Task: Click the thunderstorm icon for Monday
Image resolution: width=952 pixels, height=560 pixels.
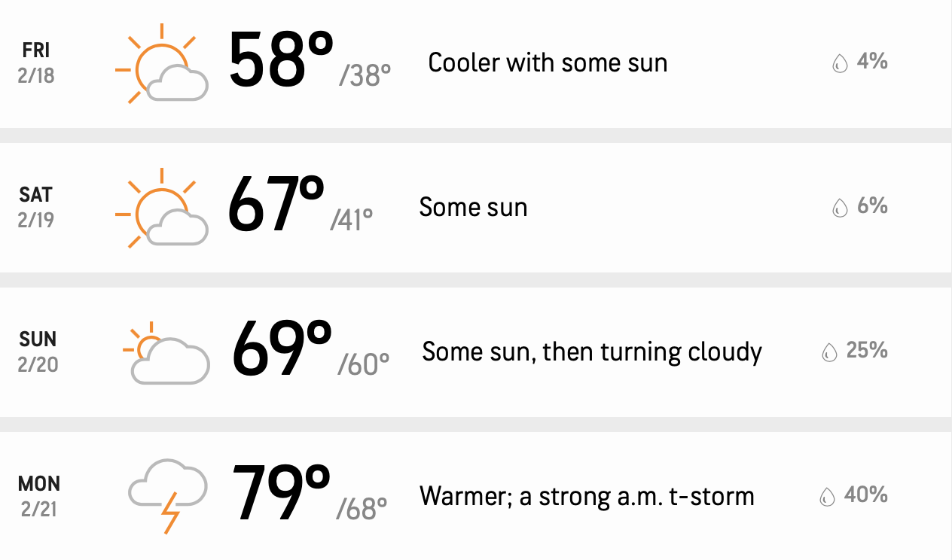Action: pyautogui.click(x=167, y=497)
